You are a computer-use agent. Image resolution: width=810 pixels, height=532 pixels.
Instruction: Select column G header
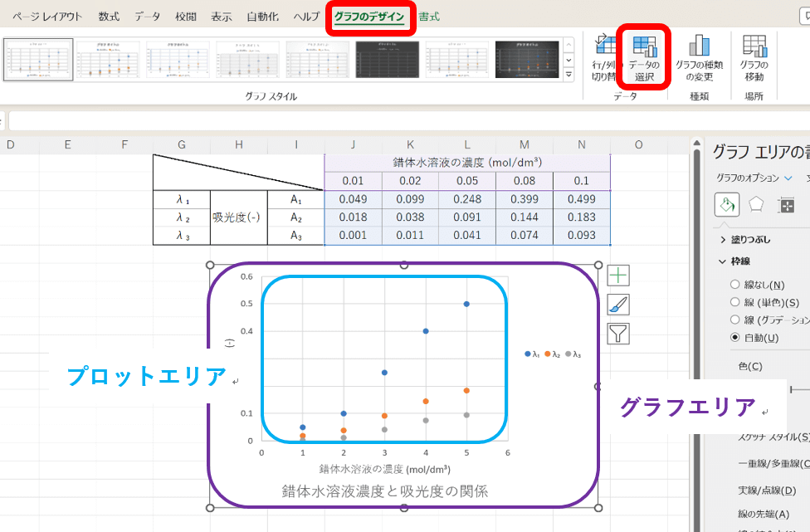[181, 144]
